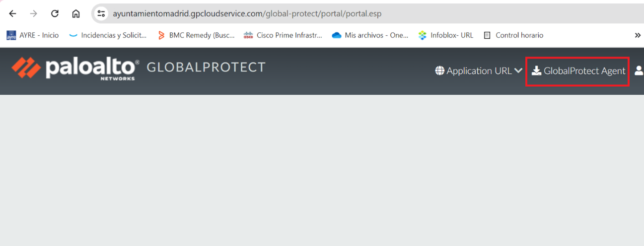Click the globe icon beside Application URL
644x246 pixels.
click(x=439, y=71)
